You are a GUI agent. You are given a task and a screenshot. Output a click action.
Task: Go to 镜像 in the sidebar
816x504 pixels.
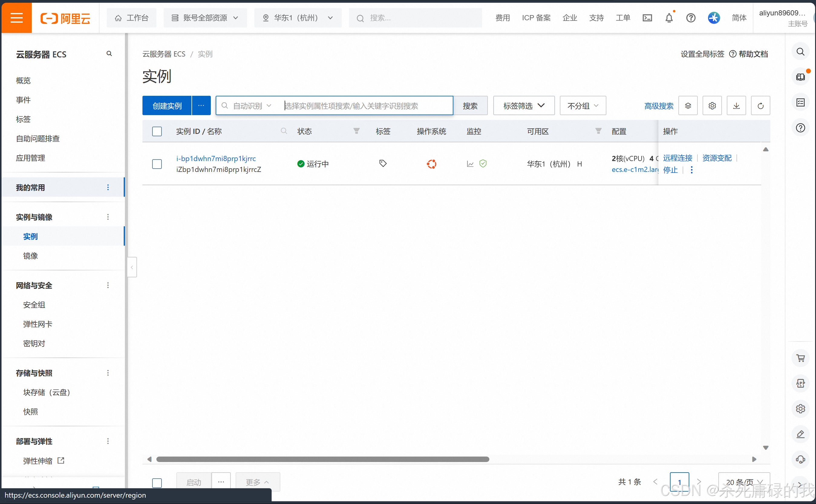click(30, 256)
